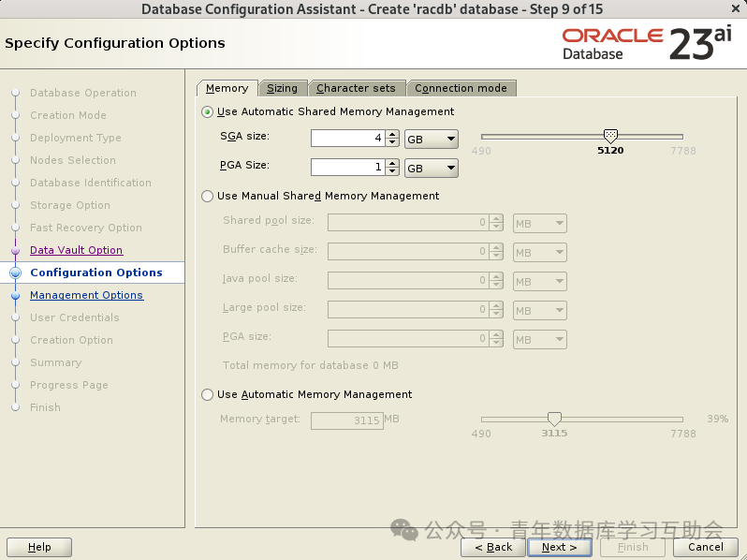The image size is (747, 560).
Task: Open Java pool size unit dropdown
Action: pyautogui.click(x=540, y=282)
